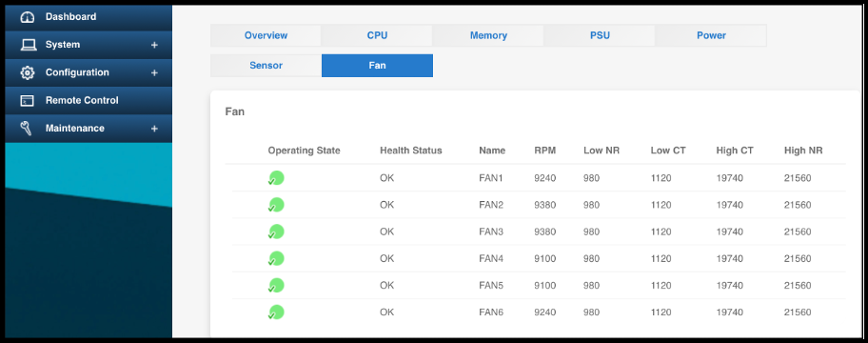
Task: Switch to the PSU tab
Action: pos(600,35)
